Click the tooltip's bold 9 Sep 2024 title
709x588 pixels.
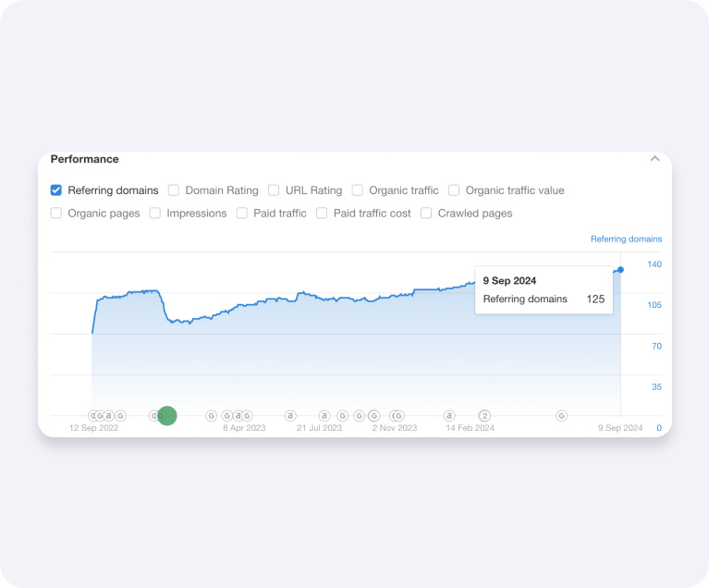click(x=509, y=280)
